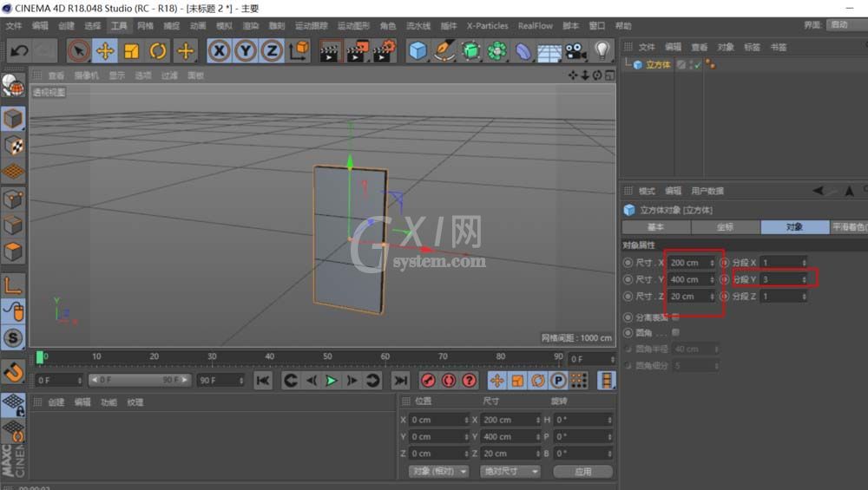Open viewport 摄像机 menu
Screen dimensions: 868x490
coord(86,75)
